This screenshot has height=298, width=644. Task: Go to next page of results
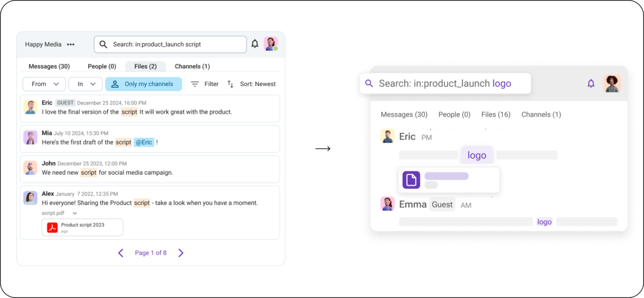(x=180, y=253)
